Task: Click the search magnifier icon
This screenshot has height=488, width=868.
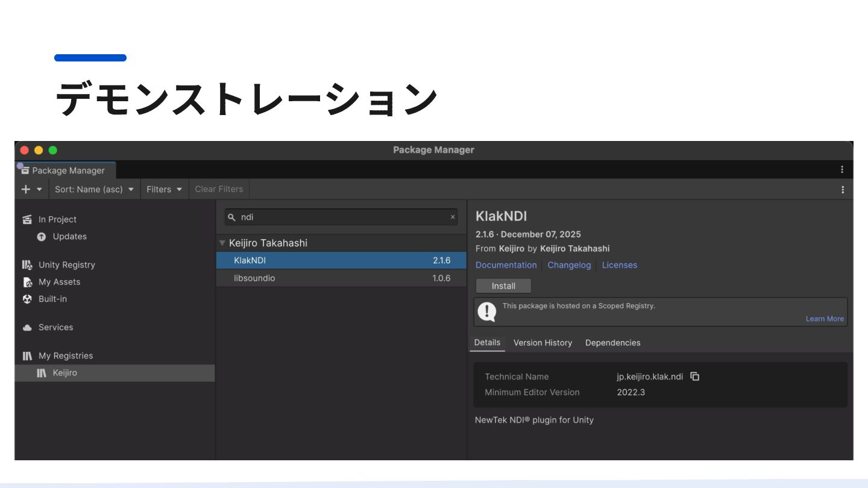Action: point(231,217)
